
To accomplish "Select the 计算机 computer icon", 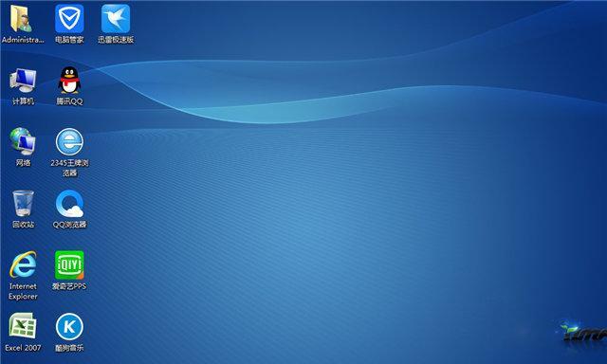I will 23,80.
